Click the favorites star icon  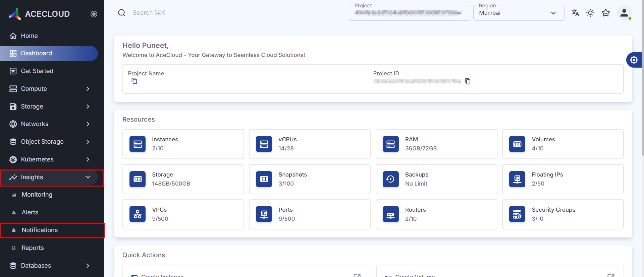pyautogui.click(x=606, y=13)
